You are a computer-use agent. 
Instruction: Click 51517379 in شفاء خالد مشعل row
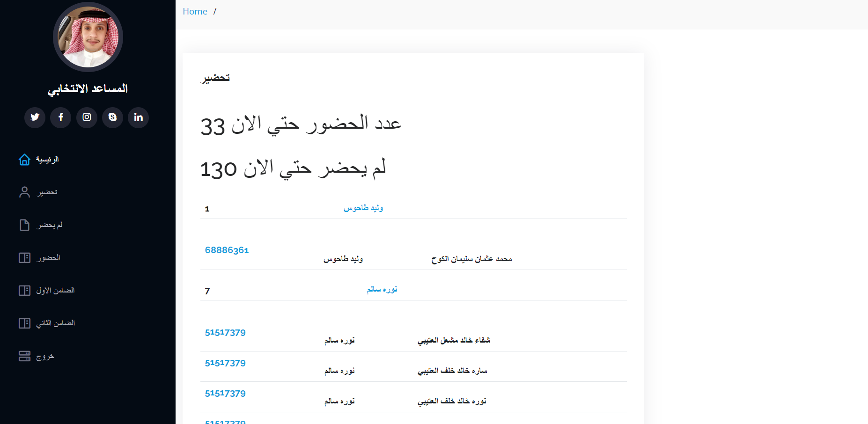(x=225, y=333)
